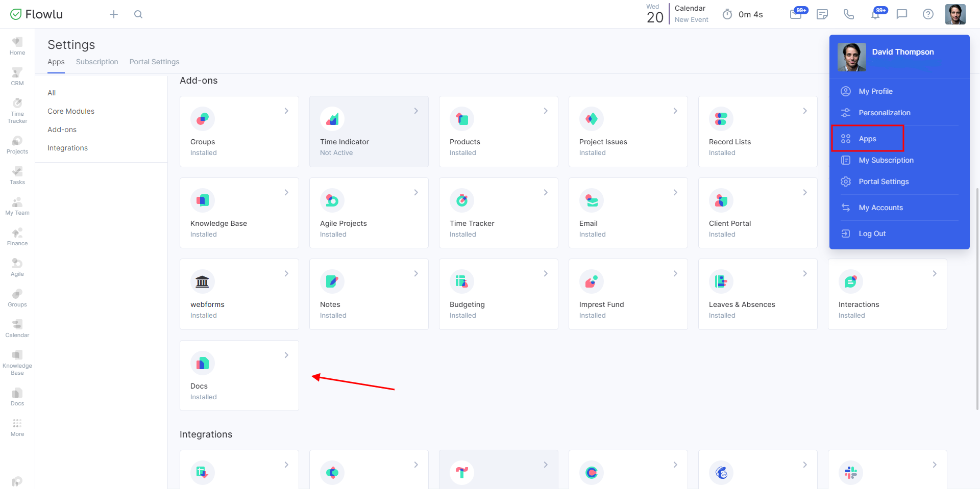Expand the Time Indicator card chevron
Image resolution: width=980 pixels, height=489 pixels.
click(416, 111)
